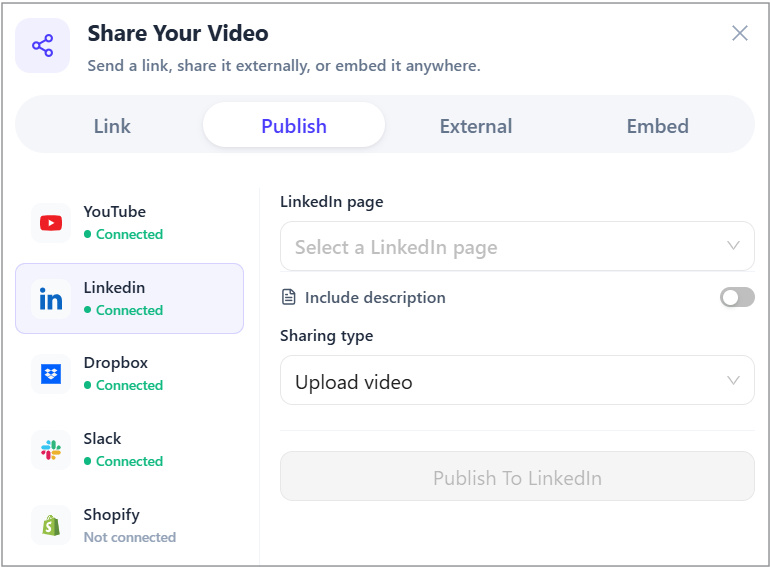Screen dimensions: 770x567
Task: Open the Embed tab
Action: click(657, 125)
